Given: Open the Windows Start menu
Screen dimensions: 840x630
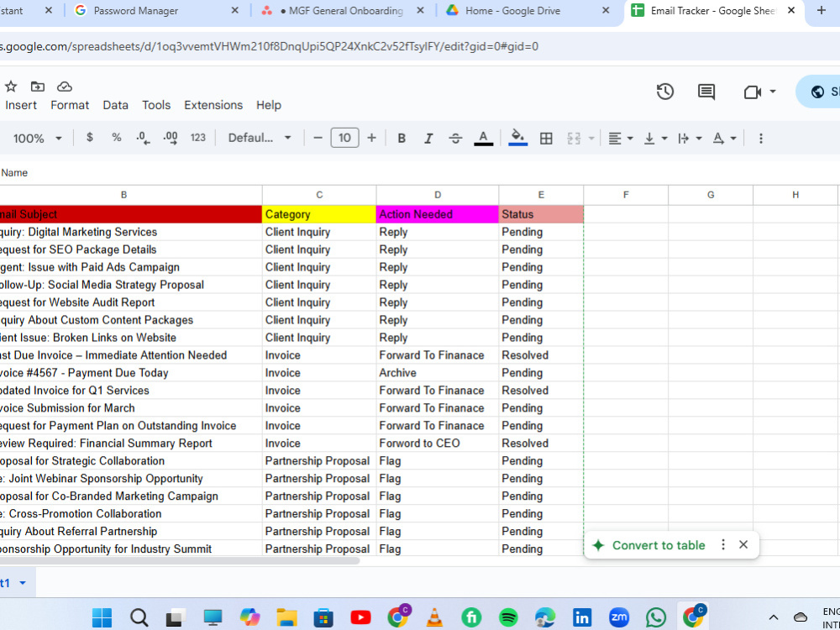Looking at the screenshot, I should [x=102, y=617].
